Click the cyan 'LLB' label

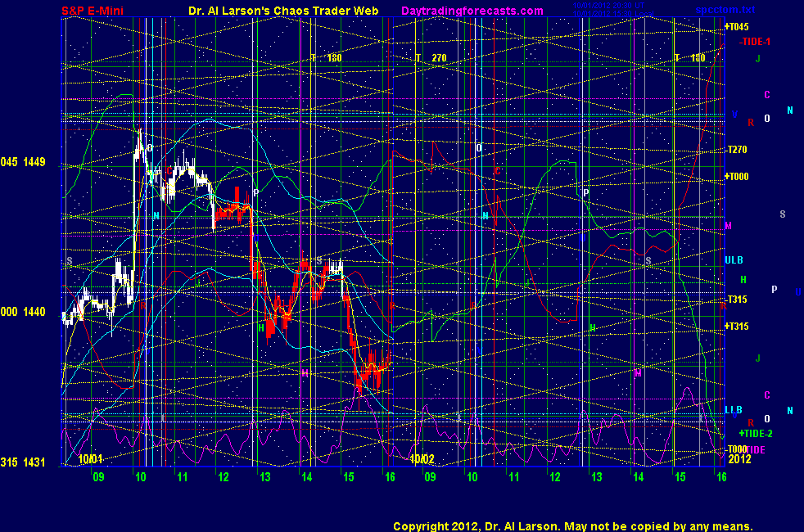[734, 410]
